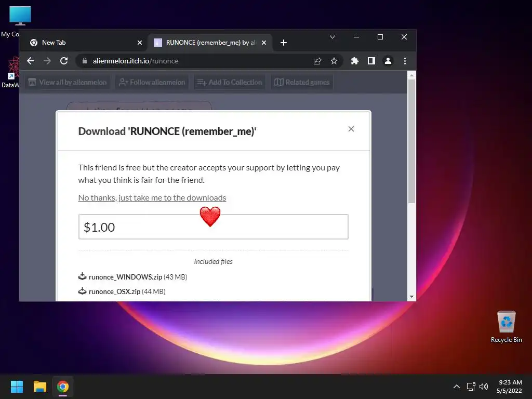Open Chrome profile avatar menu

click(x=388, y=61)
